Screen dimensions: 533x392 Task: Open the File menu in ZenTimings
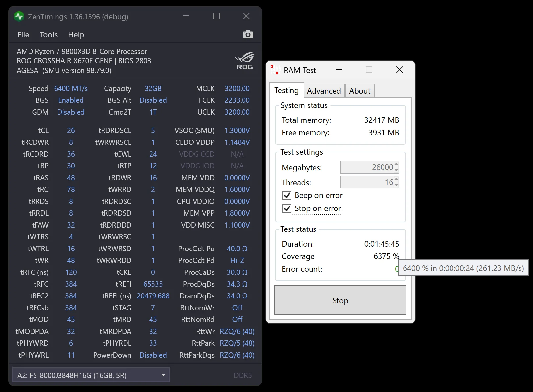coord(23,35)
